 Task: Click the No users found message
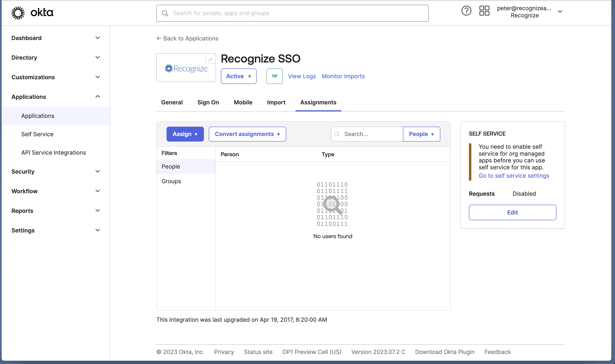tap(333, 236)
